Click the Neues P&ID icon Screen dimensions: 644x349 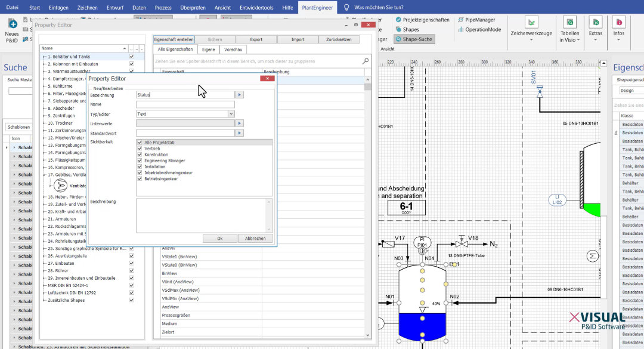13,24
